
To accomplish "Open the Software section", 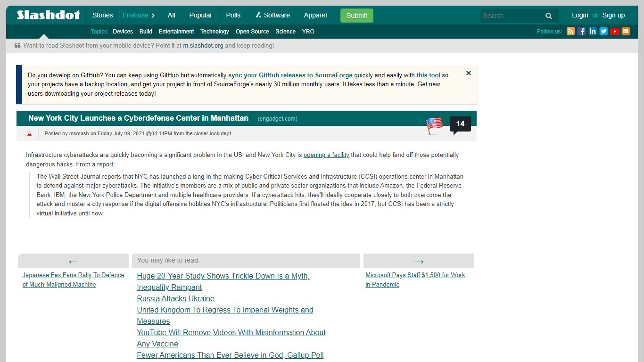I will [272, 15].
